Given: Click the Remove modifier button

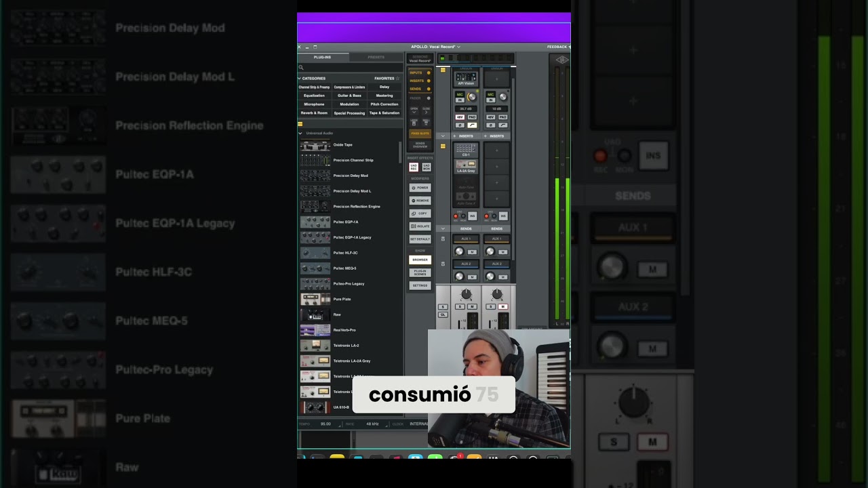Looking at the screenshot, I should pyautogui.click(x=420, y=201).
